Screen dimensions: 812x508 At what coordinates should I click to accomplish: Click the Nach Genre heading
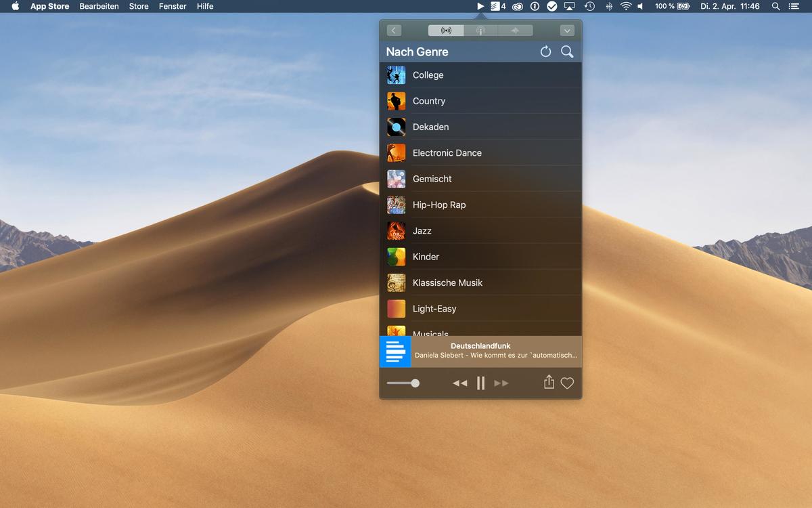(417, 51)
